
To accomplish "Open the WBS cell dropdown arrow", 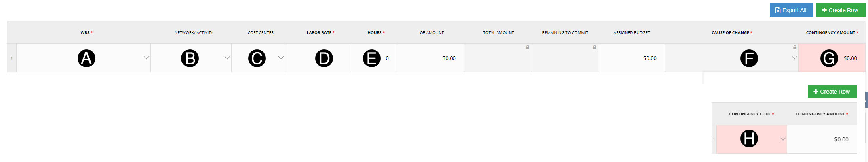I will point(146,58).
